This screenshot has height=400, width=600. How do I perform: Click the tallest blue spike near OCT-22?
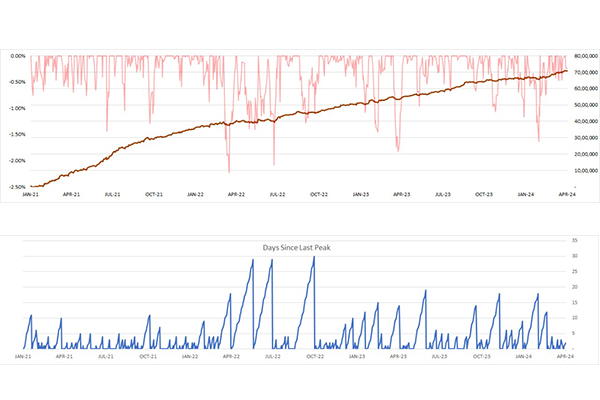tap(314, 257)
